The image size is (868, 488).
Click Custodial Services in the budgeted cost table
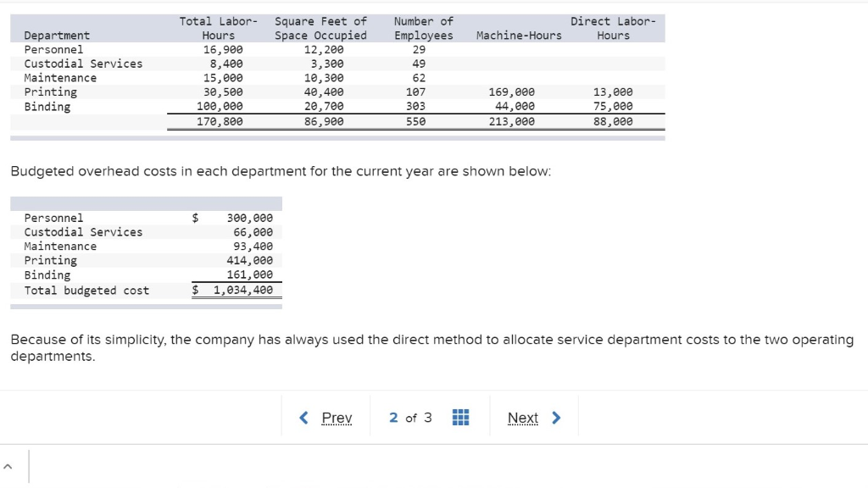point(83,232)
